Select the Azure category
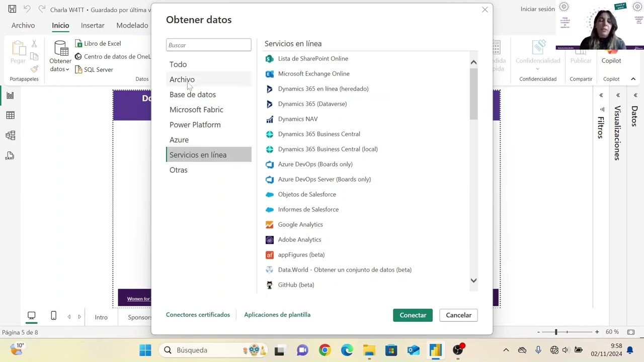The height and width of the screenshot is (362, 644). click(x=209, y=140)
